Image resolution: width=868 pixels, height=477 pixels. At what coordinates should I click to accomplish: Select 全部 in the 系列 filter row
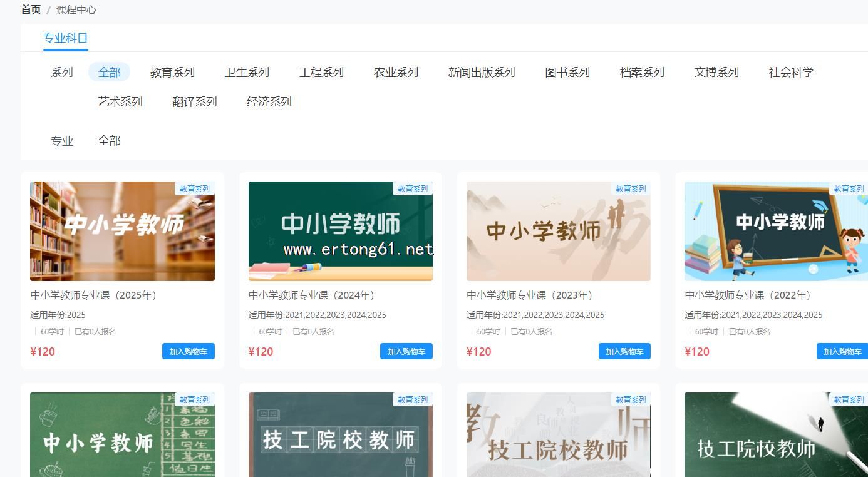point(109,72)
